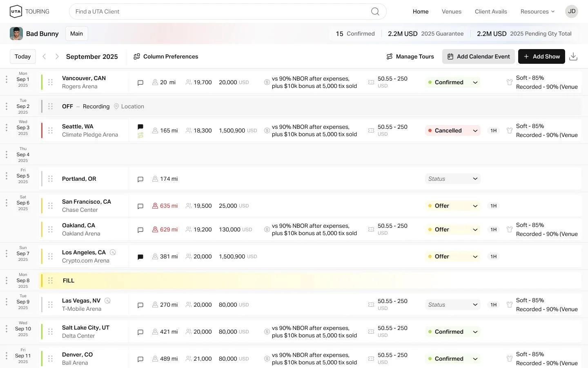
Task: Click the merch shirt icon on the Vancouver row
Action: tap(510, 82)
